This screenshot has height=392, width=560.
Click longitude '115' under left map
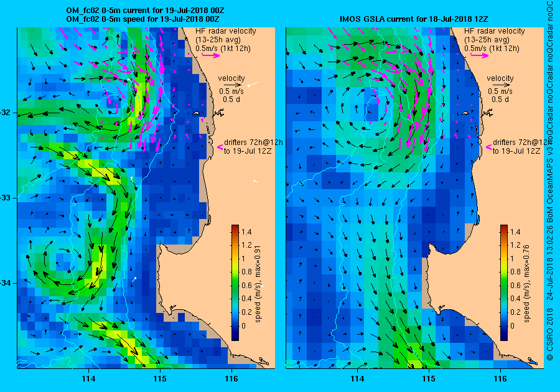160,379
